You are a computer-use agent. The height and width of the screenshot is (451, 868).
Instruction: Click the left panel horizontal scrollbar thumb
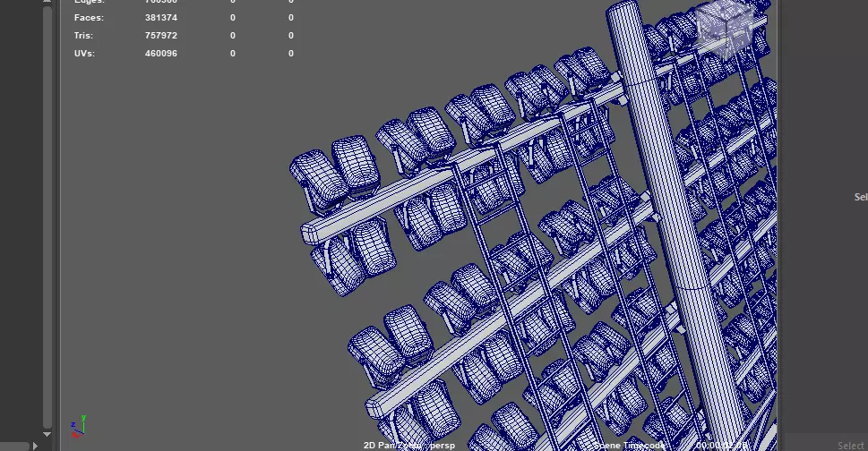tap(13, 446)
